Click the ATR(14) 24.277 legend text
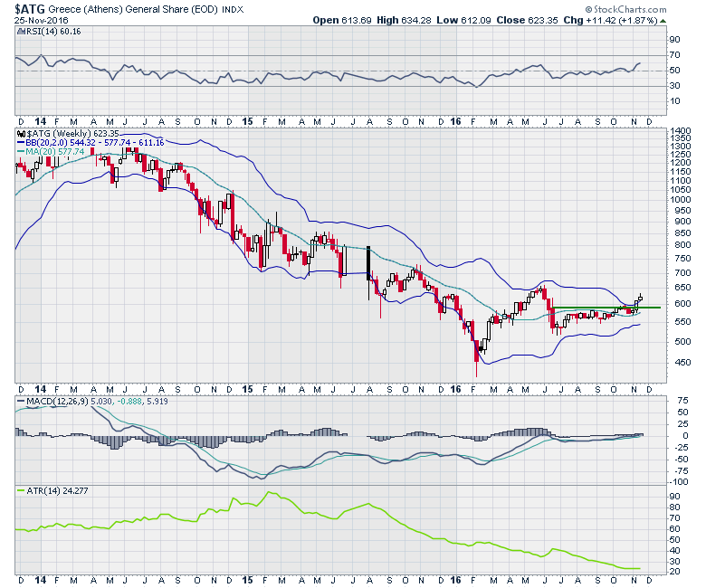This screenshot has height=588, width=706. pyautogui.click(x=57, y=489)
